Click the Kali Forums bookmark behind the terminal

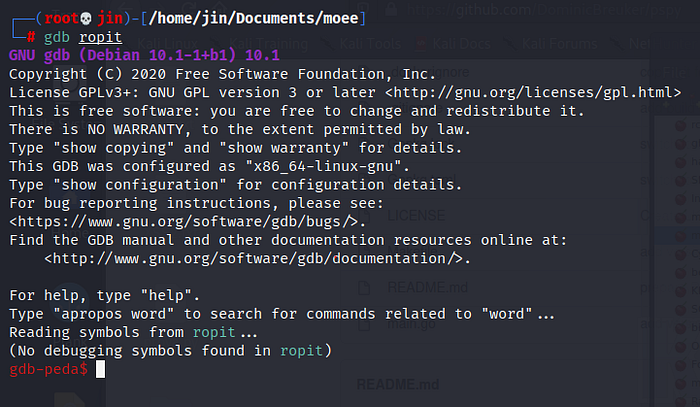(x=555, y=44)
